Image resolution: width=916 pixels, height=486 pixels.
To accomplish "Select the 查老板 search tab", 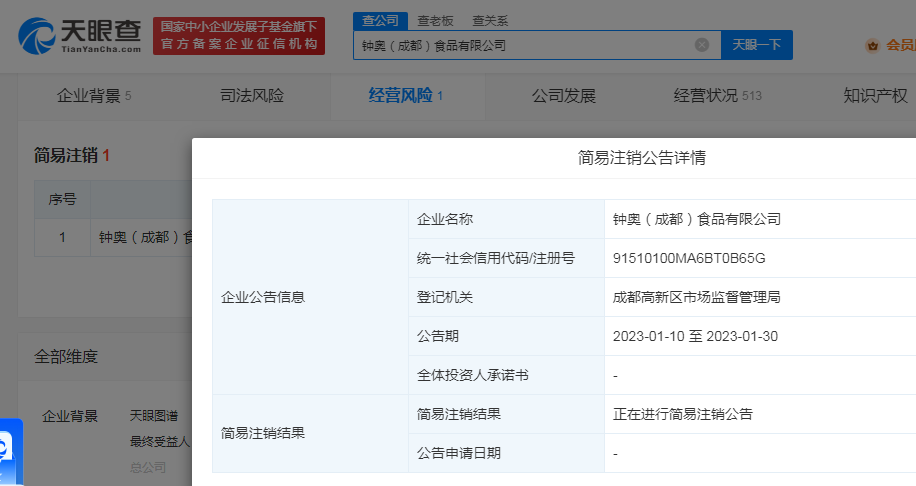I will coord(435,21).
